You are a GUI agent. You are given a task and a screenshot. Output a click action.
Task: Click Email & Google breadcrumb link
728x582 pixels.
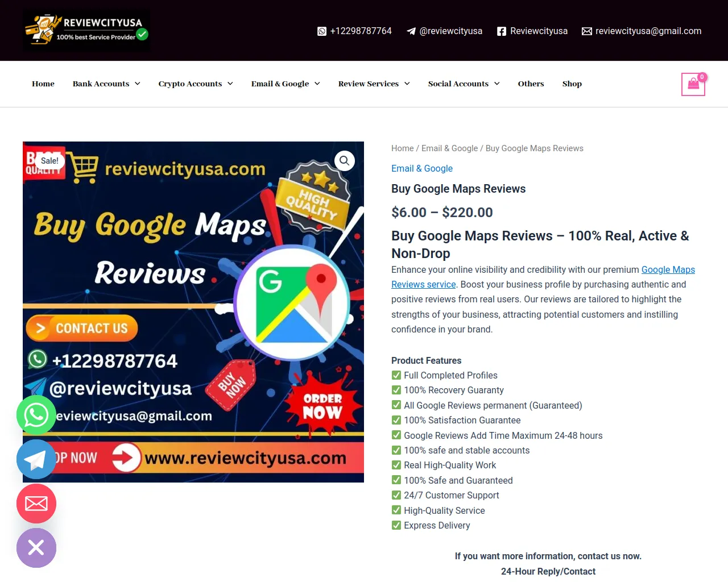(450, 148)
